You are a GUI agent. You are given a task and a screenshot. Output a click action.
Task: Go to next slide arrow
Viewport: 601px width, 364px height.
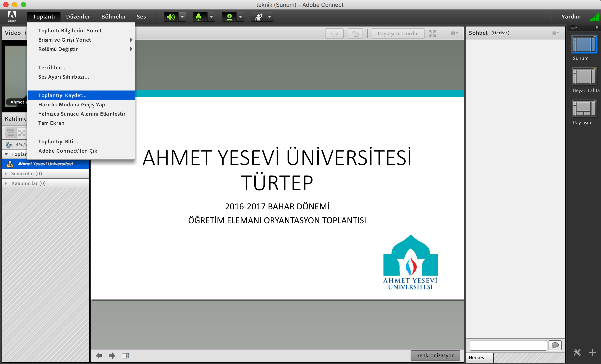(112, 356)
